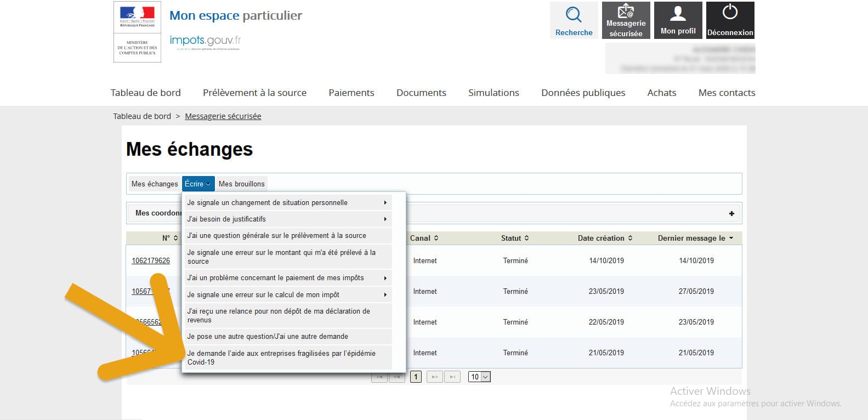868x420 pixels.
Task: Click the République Française ministry logo
Action: pyautogui.click(x=137, y=32)
